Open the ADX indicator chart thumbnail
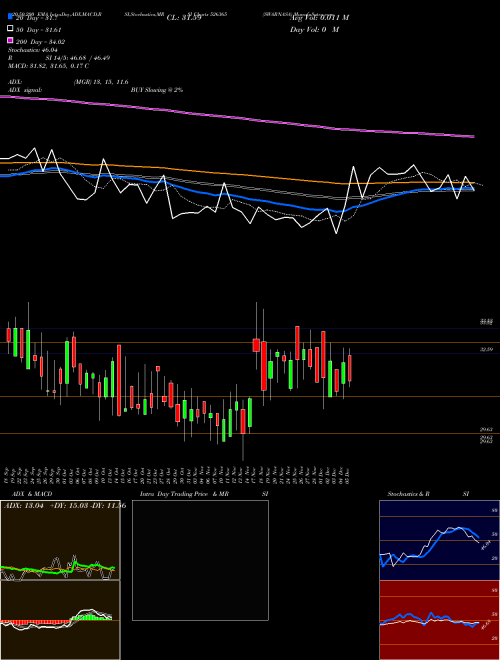This screenshot has height=660, width=500. pos(60,540)
